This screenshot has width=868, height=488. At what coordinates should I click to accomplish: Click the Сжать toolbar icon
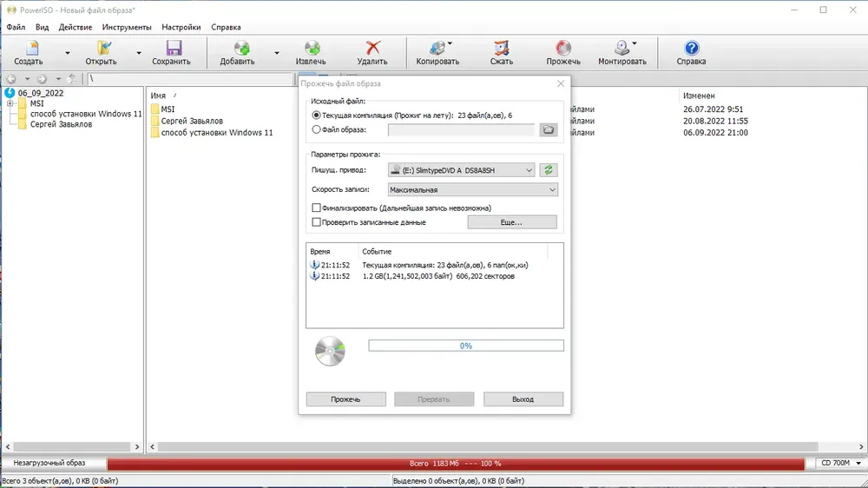(x=502, y=49)
